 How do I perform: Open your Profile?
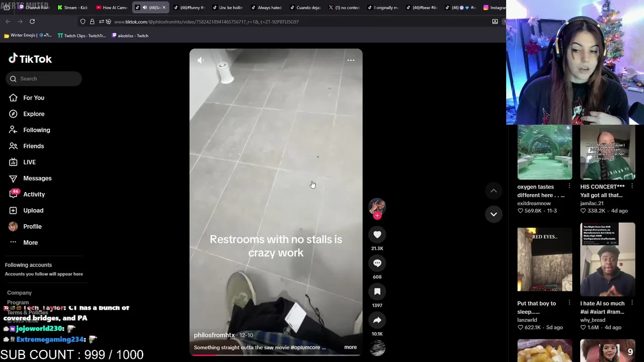click(x=32, y=226)
